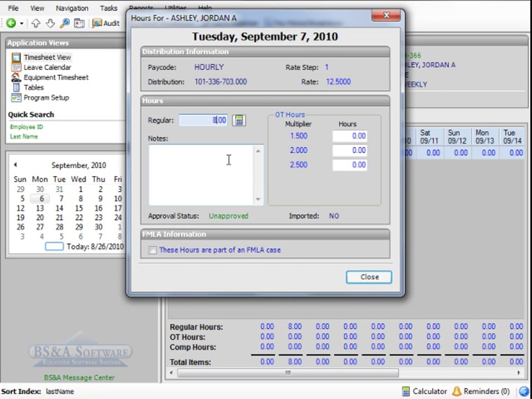Open the calculator icon beside Regular hours
Viewport: 532px width, 399px height.
point(239,120)
